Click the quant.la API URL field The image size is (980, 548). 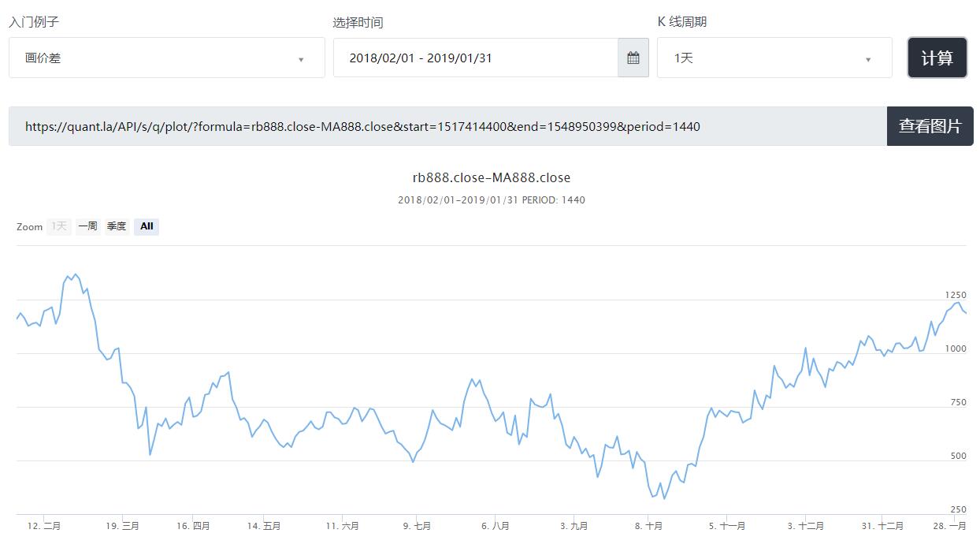[x=447, y=126]
